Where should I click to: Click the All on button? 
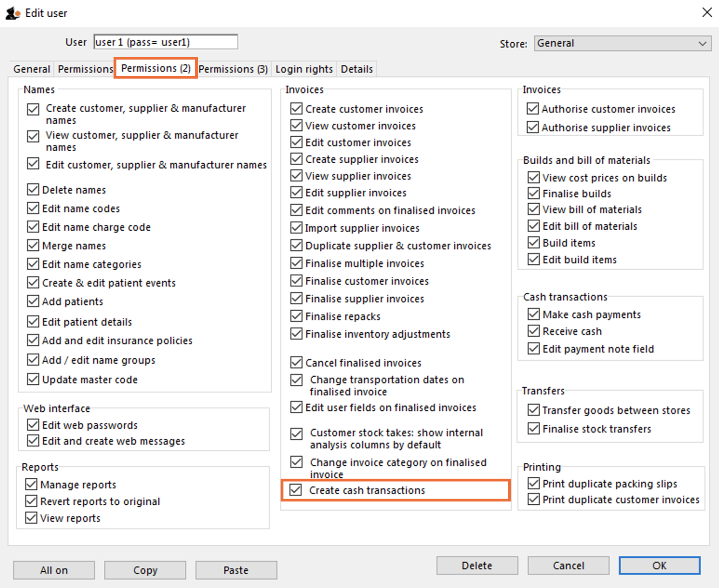[x=54, y=570]
